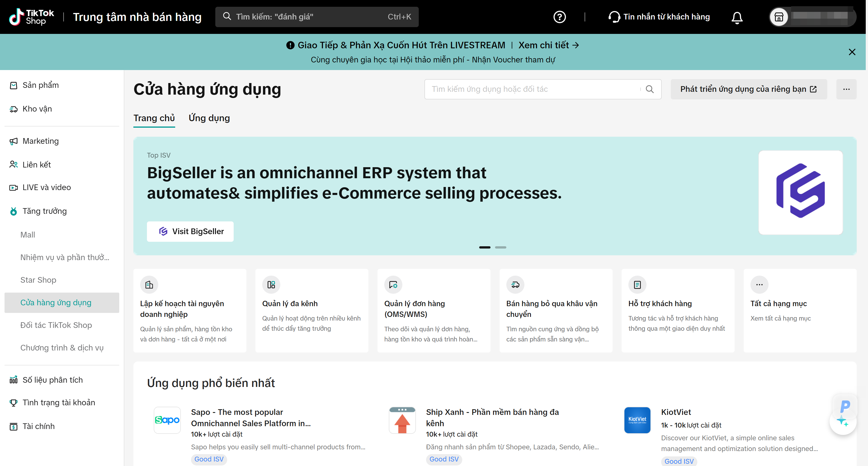
Task: Click the enterprise resource planning category icon
Action: 149,285
